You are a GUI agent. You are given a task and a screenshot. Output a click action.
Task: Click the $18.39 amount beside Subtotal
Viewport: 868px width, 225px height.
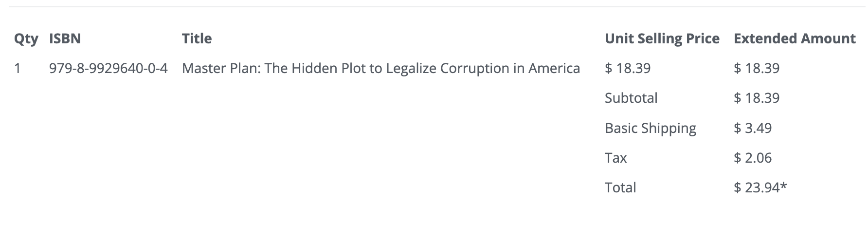coord(756,98)
